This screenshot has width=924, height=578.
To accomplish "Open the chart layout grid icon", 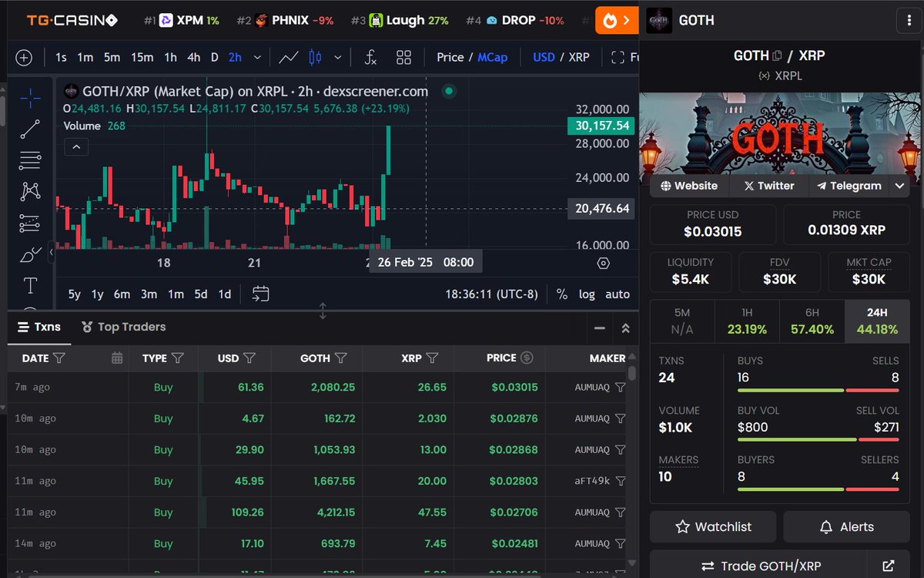I will click(x=403, y=57).
